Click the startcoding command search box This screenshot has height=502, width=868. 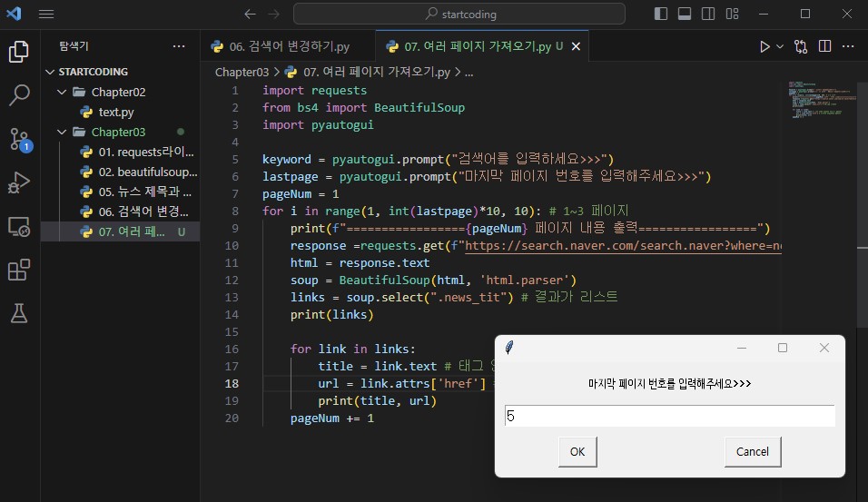(459, 14)
